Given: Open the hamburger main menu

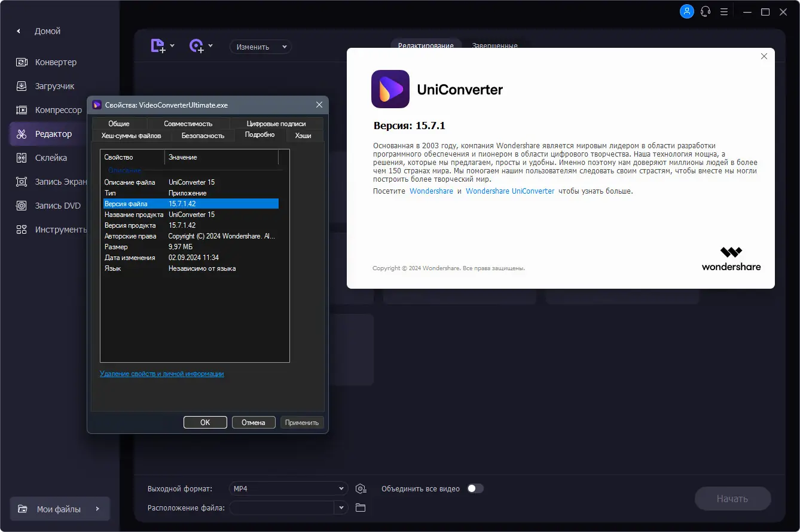Looking at the screenshot, I should tap(724, 11).
